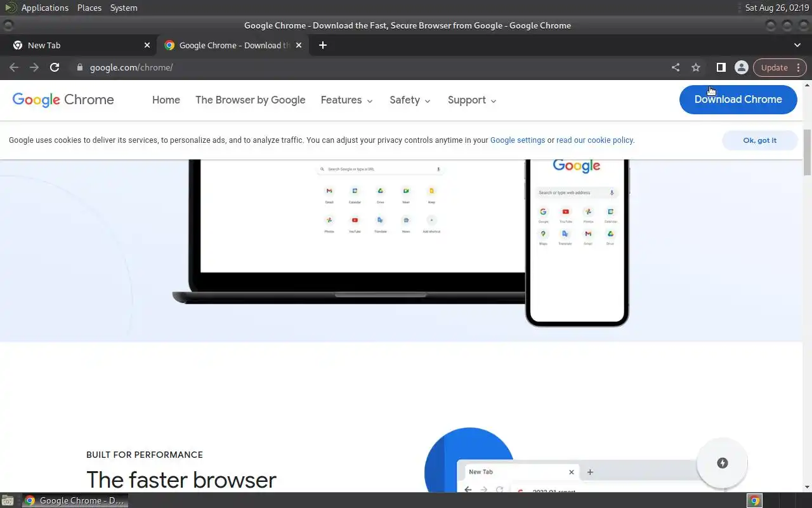This screenshot has height=508, width=812.
Task: Open the side panel icon
Action: click(721, 67)
